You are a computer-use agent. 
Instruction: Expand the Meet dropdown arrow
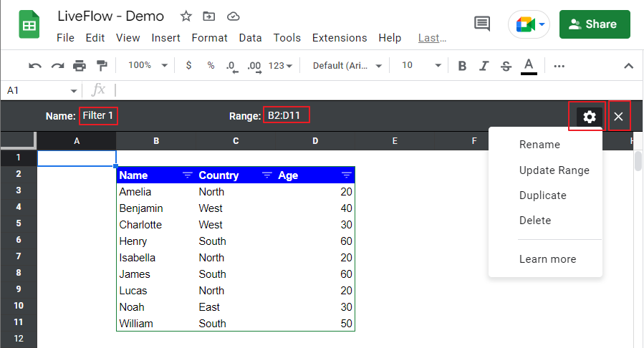542,24
